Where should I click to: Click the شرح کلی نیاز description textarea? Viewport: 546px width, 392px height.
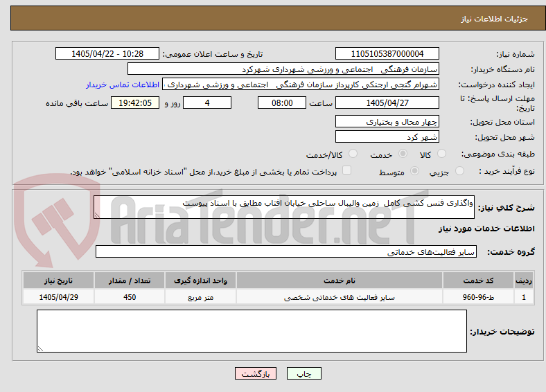pyautogui.click(x=284, y=207)
